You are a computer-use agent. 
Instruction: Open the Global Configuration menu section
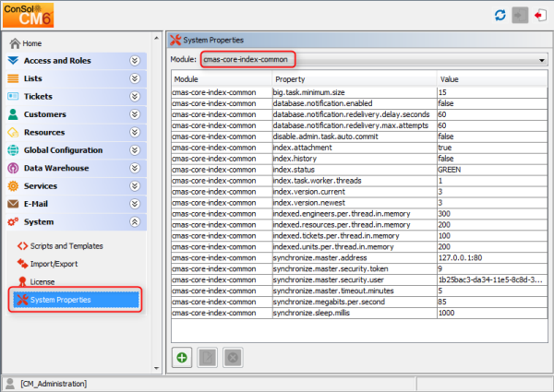pyautogui.click(x=77, y=150)
